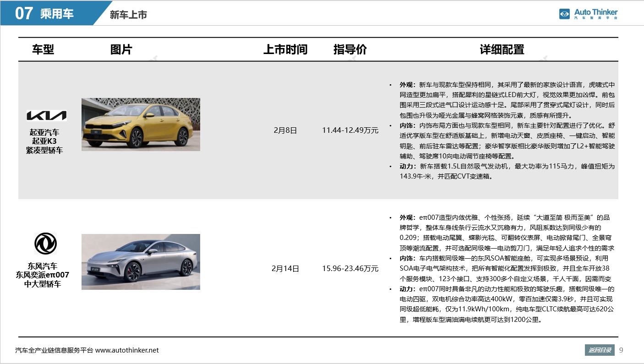Open the www.autothinker.net website link
The width and height of the screenshot is (644, 364).
[x=127, y=350]
